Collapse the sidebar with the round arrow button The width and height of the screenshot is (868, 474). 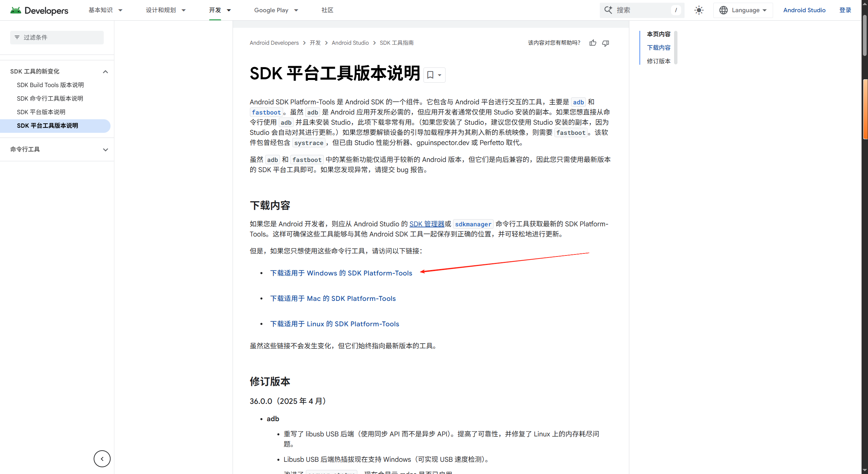tap(102, 459)
